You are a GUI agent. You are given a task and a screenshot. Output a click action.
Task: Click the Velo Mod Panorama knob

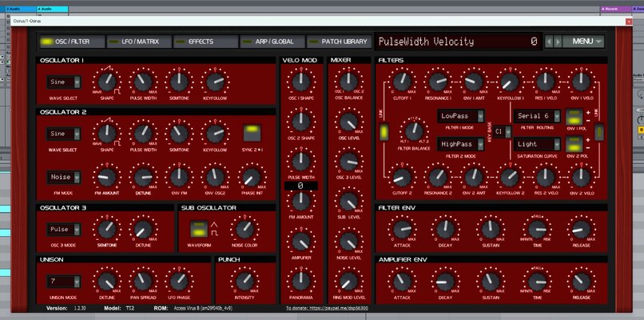(x=301, y=281)
